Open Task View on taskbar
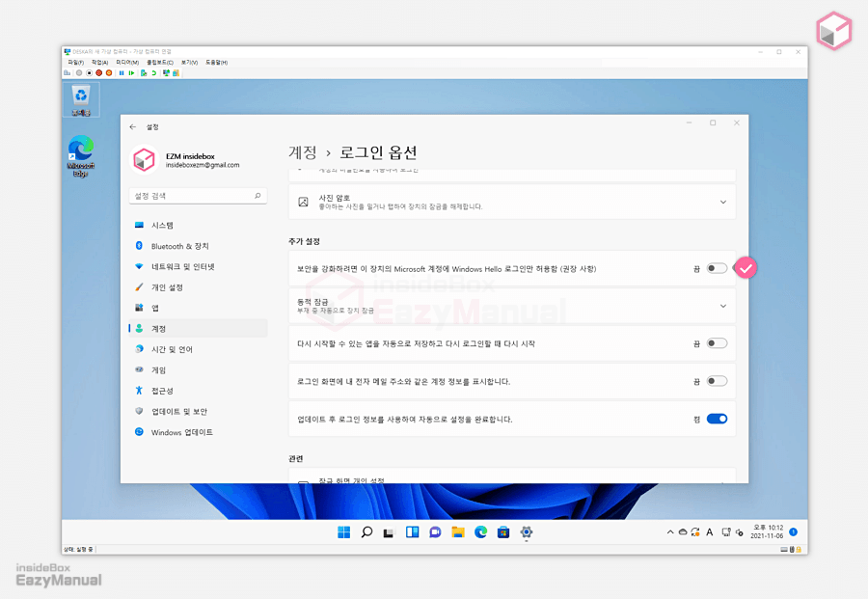This screenshot has width=868, height=599. click(x=389, y=532)
